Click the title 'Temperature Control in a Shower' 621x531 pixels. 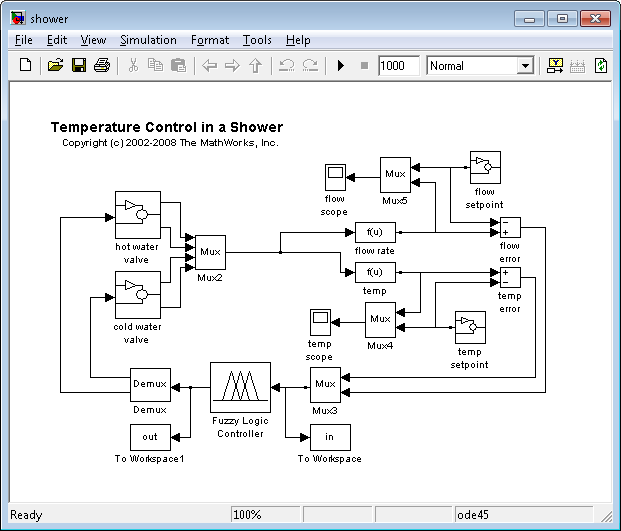[x=167, y=127]
